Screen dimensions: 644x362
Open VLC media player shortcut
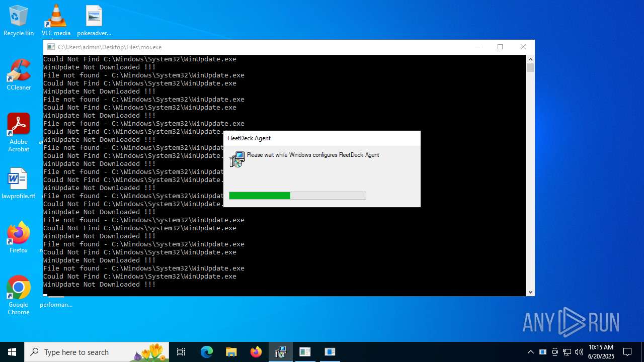click(x=56, y=20)
